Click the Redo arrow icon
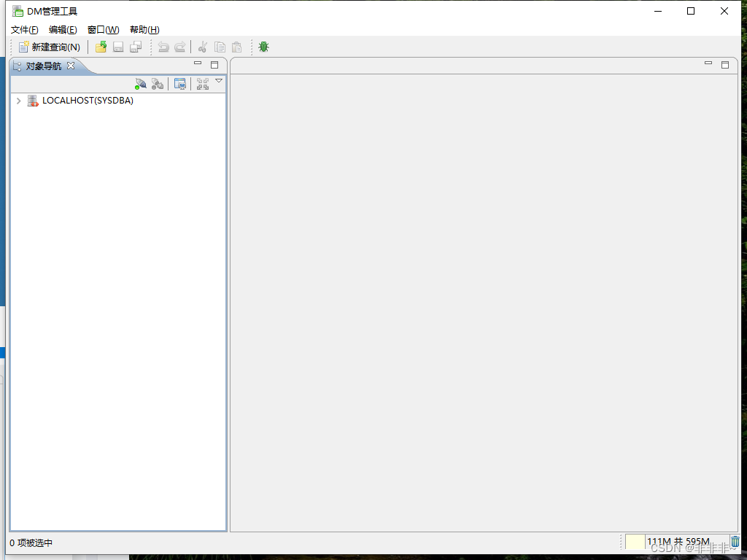Image resolution: width=747 pixels, height=560 pixels. [x=180, y=47]
